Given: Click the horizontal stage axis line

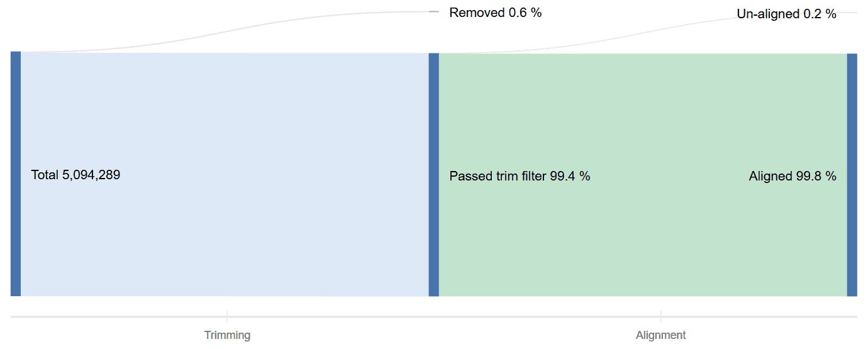Looking at the screenshot, I should point(434,317).
